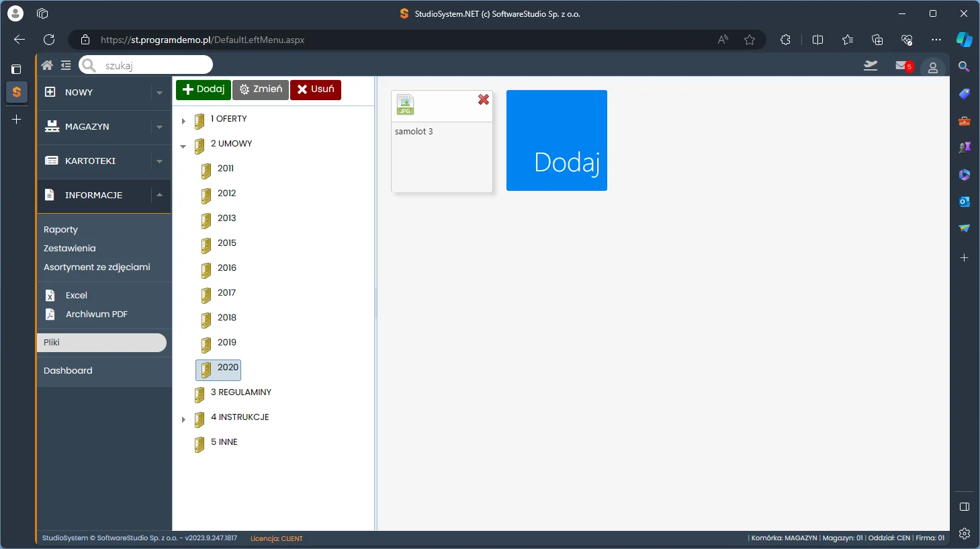980x549 pixels.
Task: Open Asortyment ze zdjęciami link
Action: pos(97,267)
